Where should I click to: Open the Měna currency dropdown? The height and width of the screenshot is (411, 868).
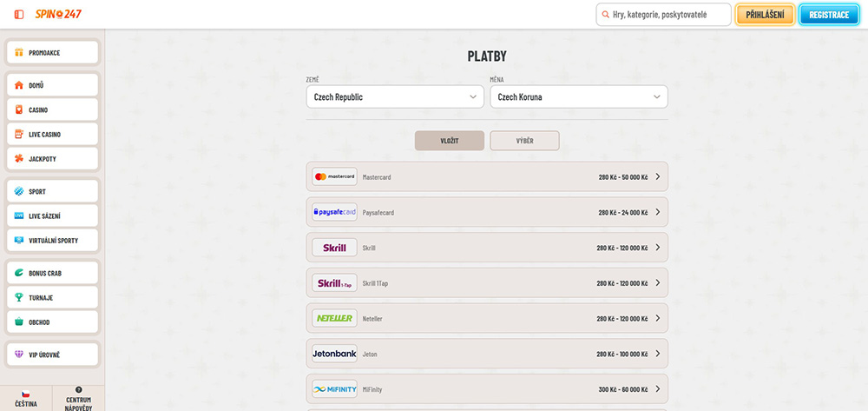tap(578, 97)
